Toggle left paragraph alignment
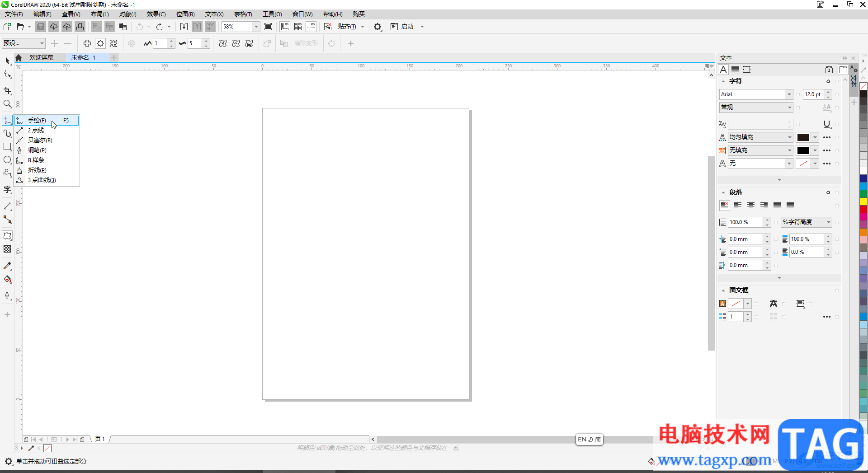Screen dimensions: 868x473 click(x=738, y=206)
